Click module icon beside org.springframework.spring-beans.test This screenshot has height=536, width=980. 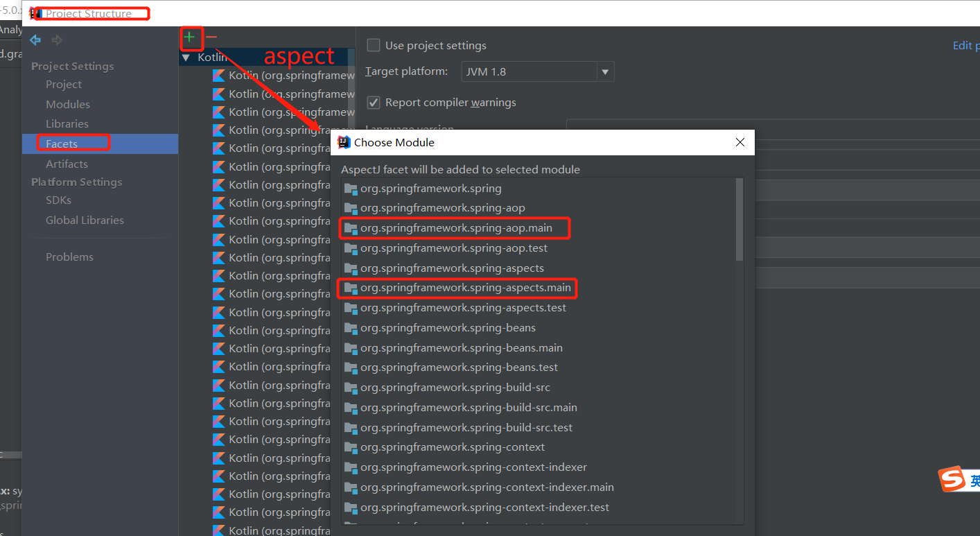pos(351,368)
